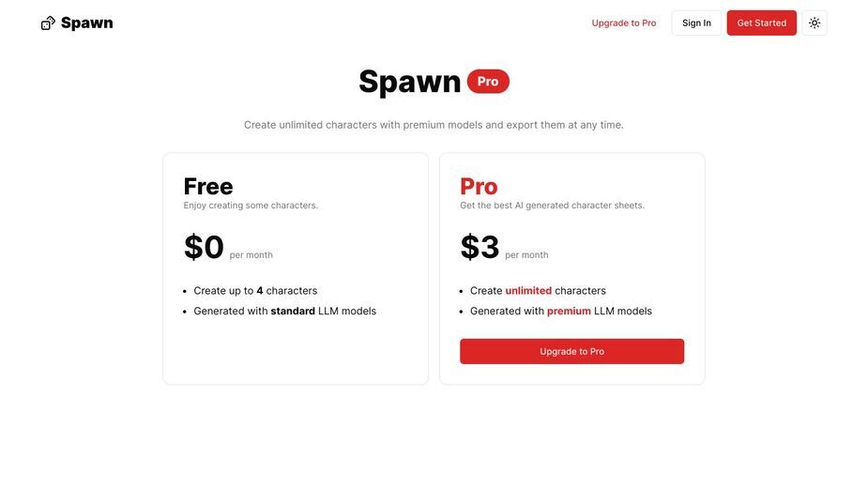The width and height of the screenshot is (868, 488).
Task: Click the $0 price in Free card
Action: (x=204, y=247)
